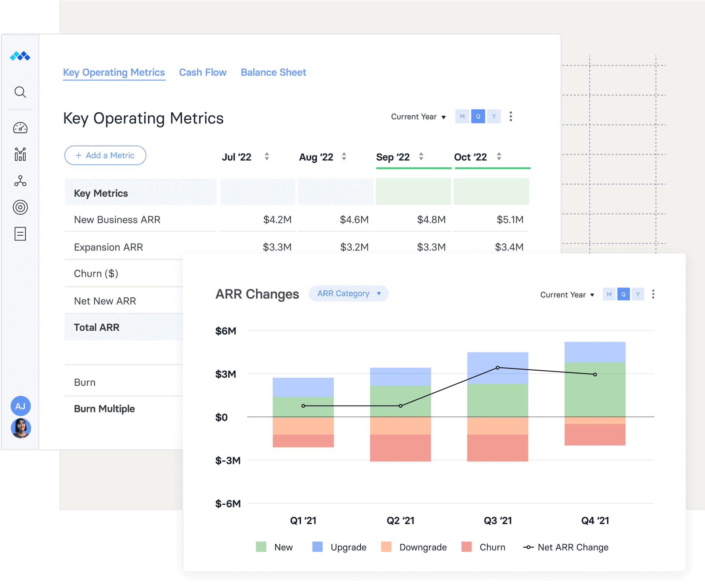This screenshot has width=705, height=588.
Task: Open the Key Operating Metrics kebab menu
Action: (x=511, y=116)
